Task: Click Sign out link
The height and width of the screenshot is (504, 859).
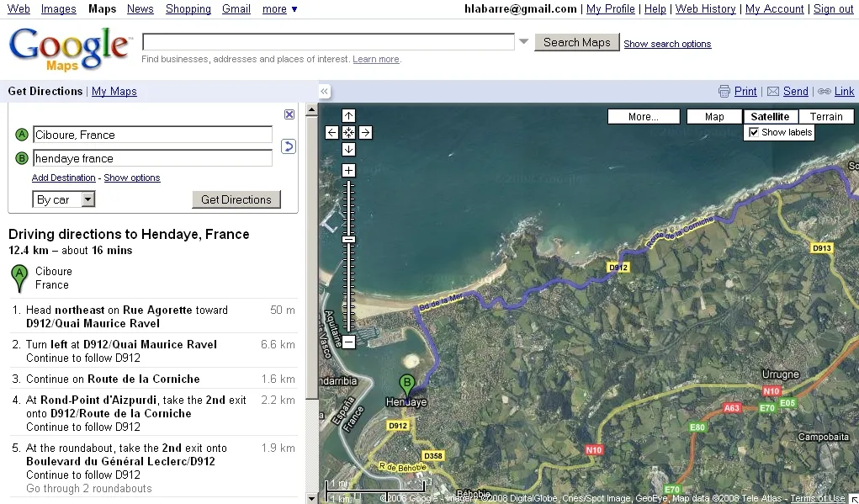Action: click(833, 8)
